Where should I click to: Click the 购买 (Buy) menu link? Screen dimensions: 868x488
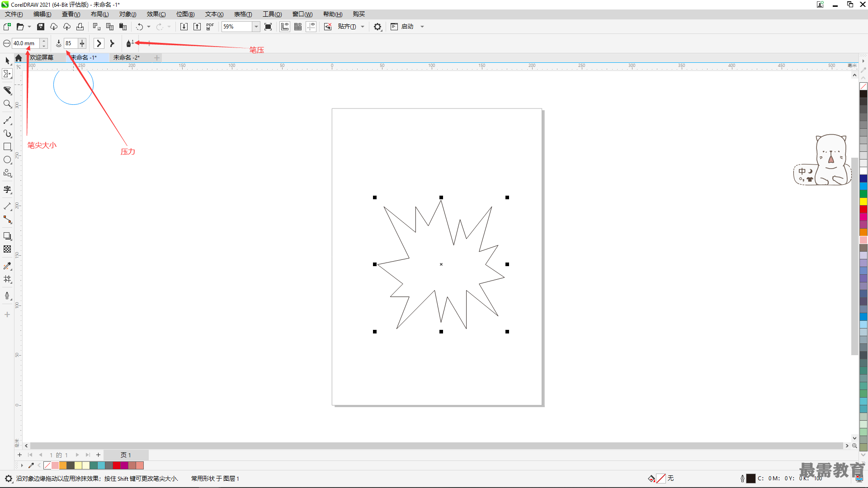click(359, 14)
